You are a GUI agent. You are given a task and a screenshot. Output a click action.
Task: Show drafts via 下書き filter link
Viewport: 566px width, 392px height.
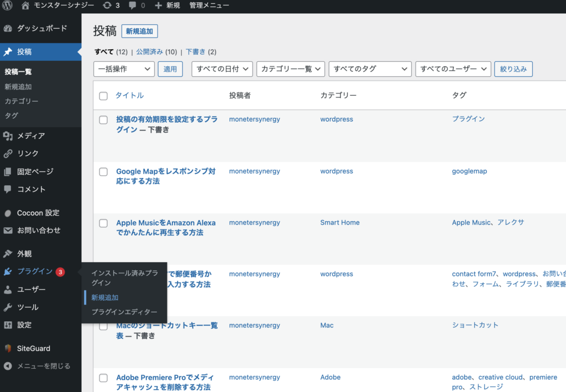tap(195, 51)
